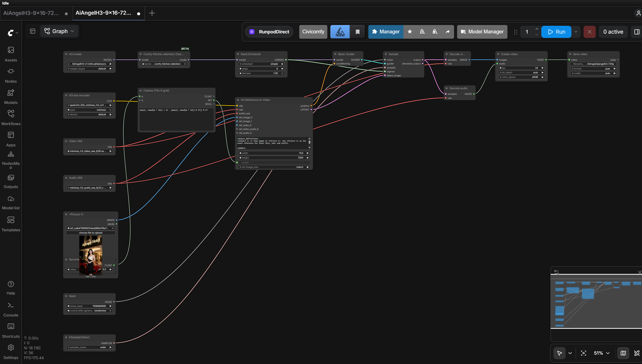Open the Manager menu
Viewport: 642px width, 364px height.
coord(386,32)
